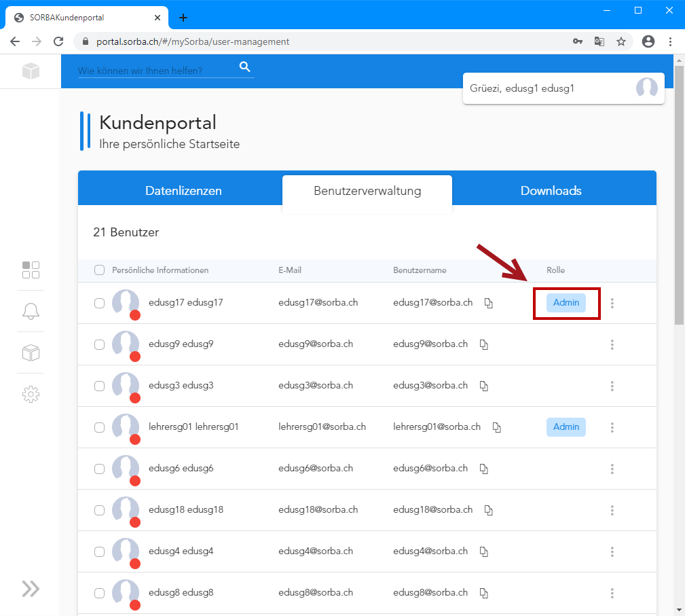This screenshot has height=616, width=685.
Task: Click the search magnifier icon
Action: [245, 67]
